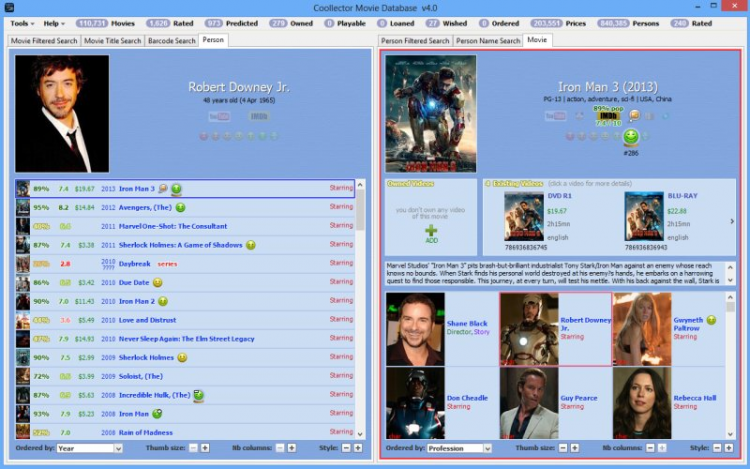Click the Predicted movies counter badge
The width and height of the screenshot is (750, 469).
pyautogui.click(x=214, y=23)
